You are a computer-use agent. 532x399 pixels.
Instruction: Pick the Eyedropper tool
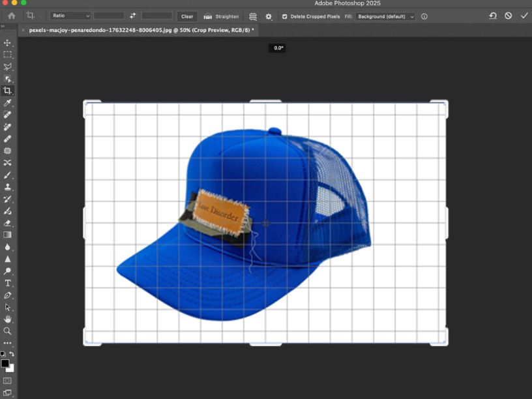click(8, 103)
